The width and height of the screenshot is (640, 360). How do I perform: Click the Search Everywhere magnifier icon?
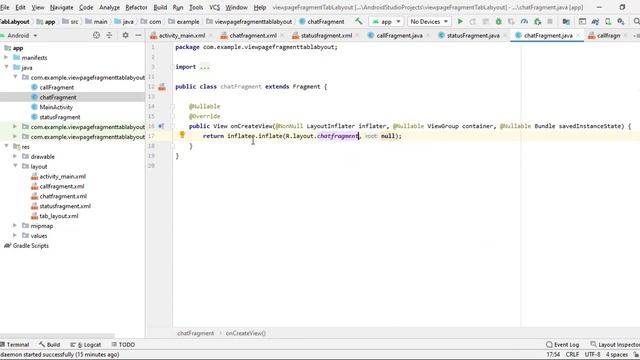point(636,21)
